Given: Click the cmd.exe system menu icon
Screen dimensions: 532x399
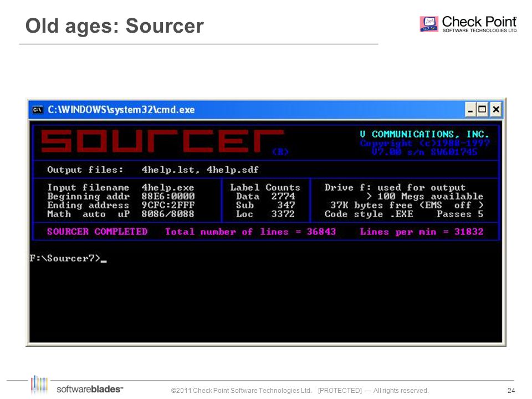Looking at the screenshot, I should tap(38, 110).
